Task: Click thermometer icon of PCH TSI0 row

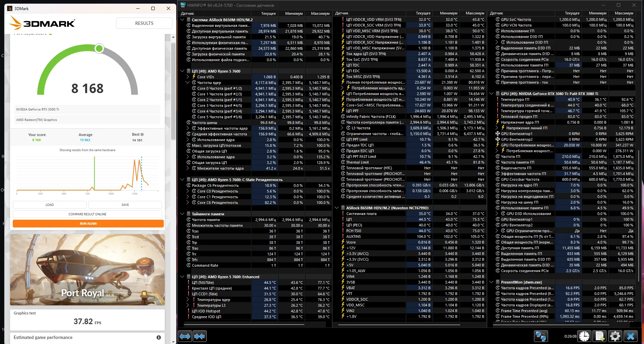Action: (343, 231)
